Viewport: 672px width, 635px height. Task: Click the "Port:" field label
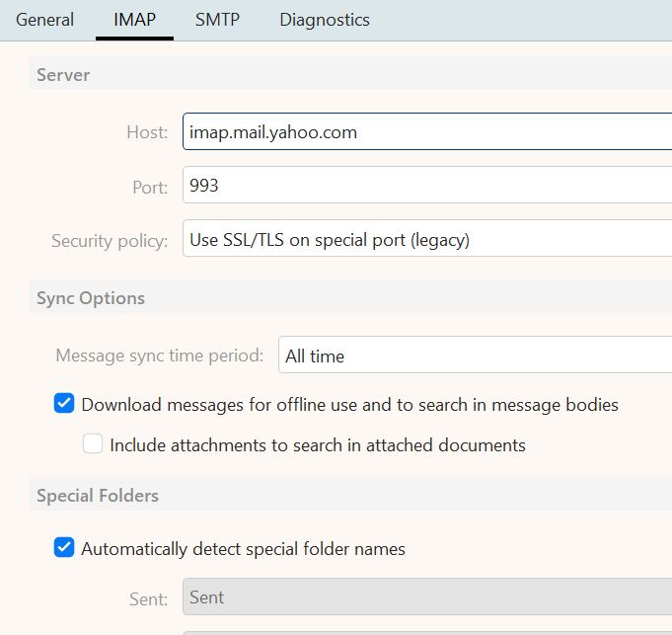(149, 185)
